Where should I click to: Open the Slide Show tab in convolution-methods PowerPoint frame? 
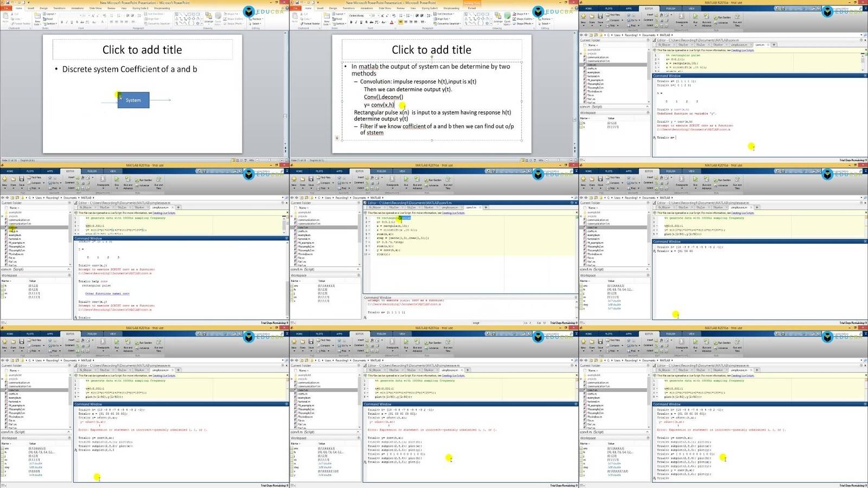[x=385, y=8]
